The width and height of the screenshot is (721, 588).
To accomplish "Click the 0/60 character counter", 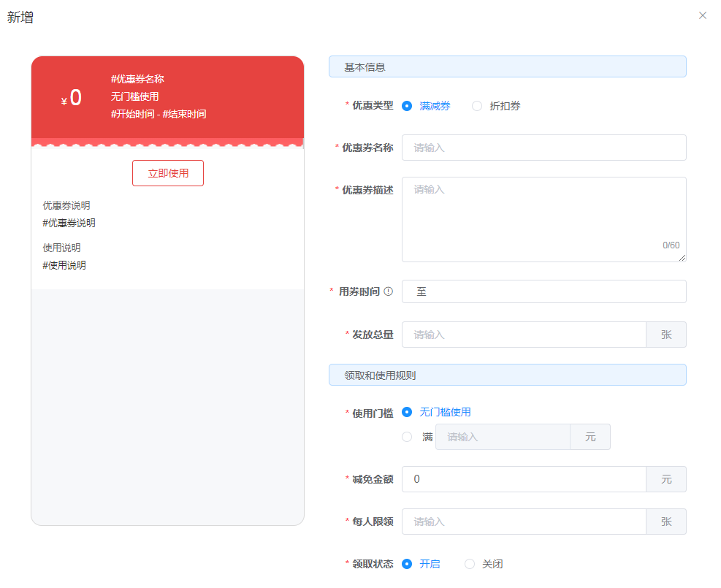I will 671,245.
